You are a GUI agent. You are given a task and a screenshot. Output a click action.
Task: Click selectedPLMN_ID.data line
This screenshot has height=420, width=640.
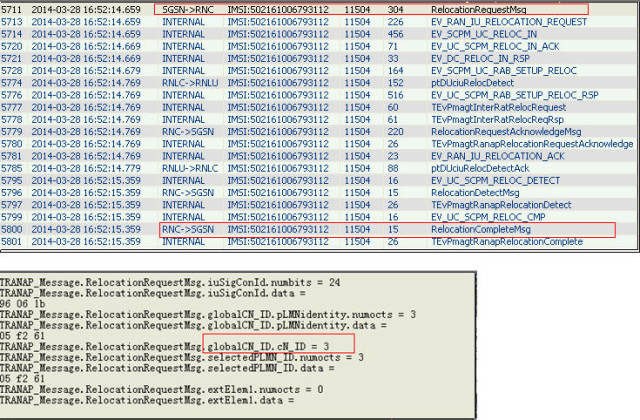167,368
